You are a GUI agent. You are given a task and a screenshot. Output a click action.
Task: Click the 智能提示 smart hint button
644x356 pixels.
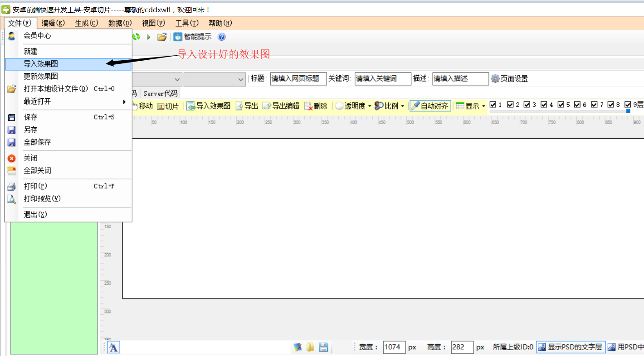click(193, 37)
